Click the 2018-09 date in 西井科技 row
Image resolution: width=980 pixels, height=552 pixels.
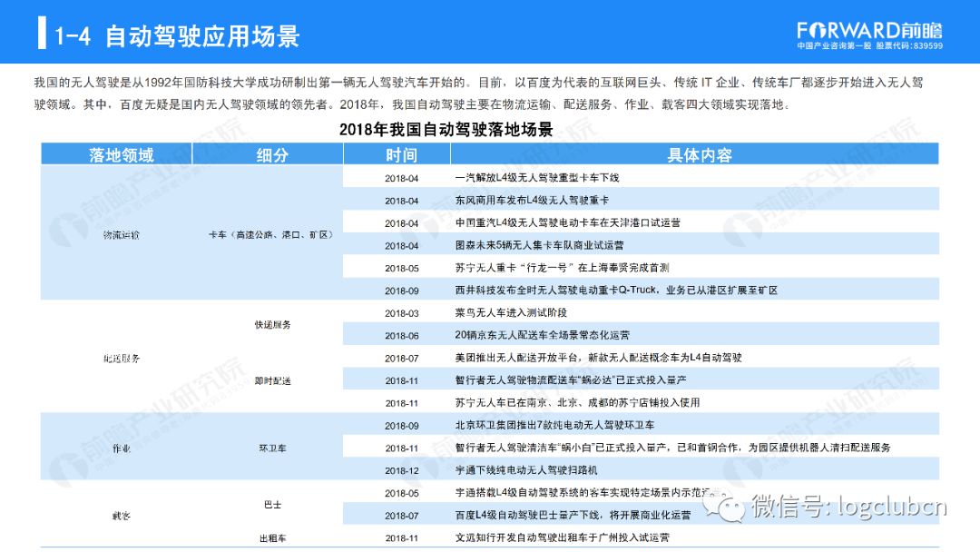click(x=401, y=291)
